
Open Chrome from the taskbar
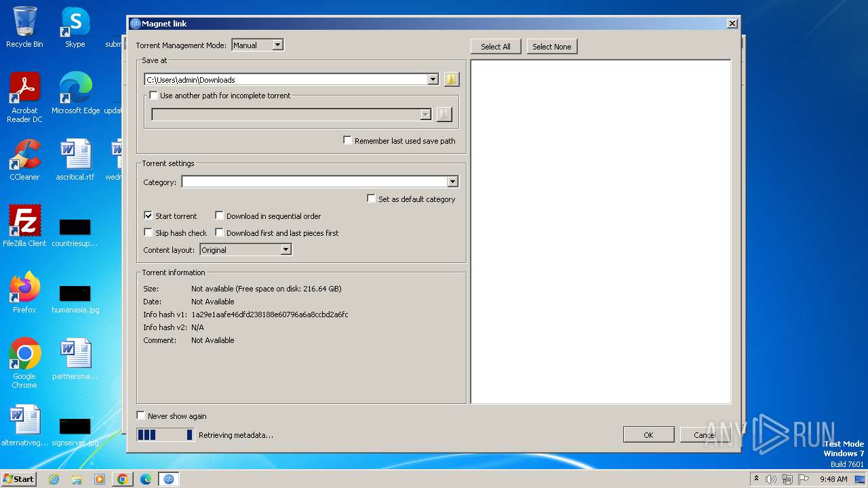point(123,479)
